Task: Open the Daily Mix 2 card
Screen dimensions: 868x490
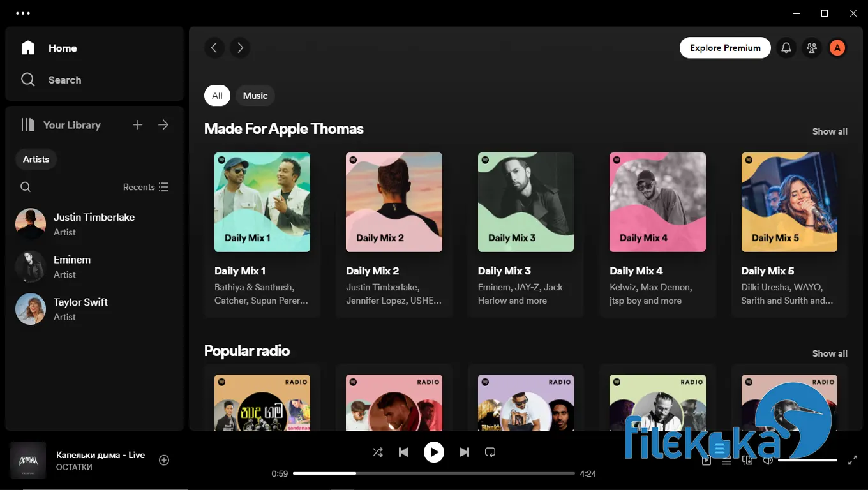Action: [x=394, y=230]
